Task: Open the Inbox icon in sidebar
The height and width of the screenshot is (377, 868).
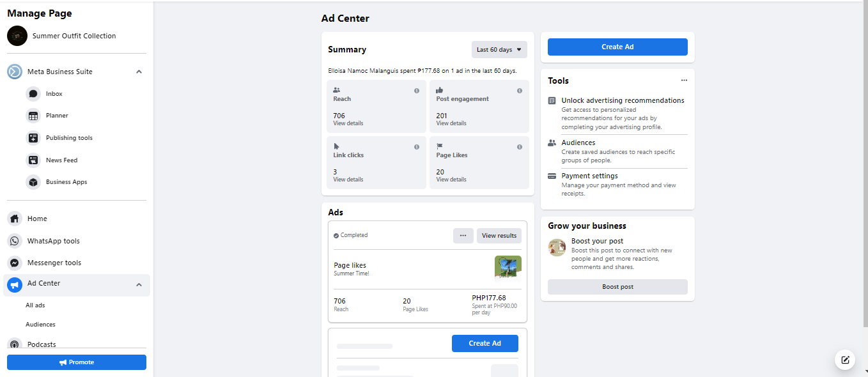Action: point(33,94)
